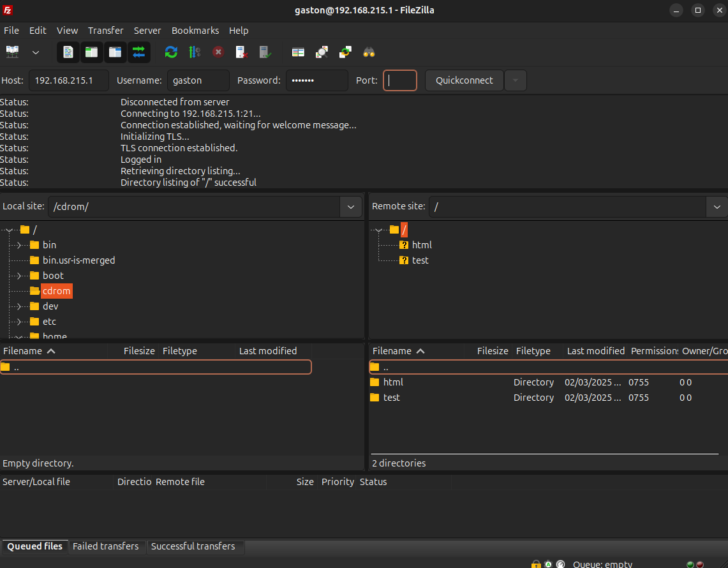Switch to the Failed transfers tab

(x=106, y=547)
